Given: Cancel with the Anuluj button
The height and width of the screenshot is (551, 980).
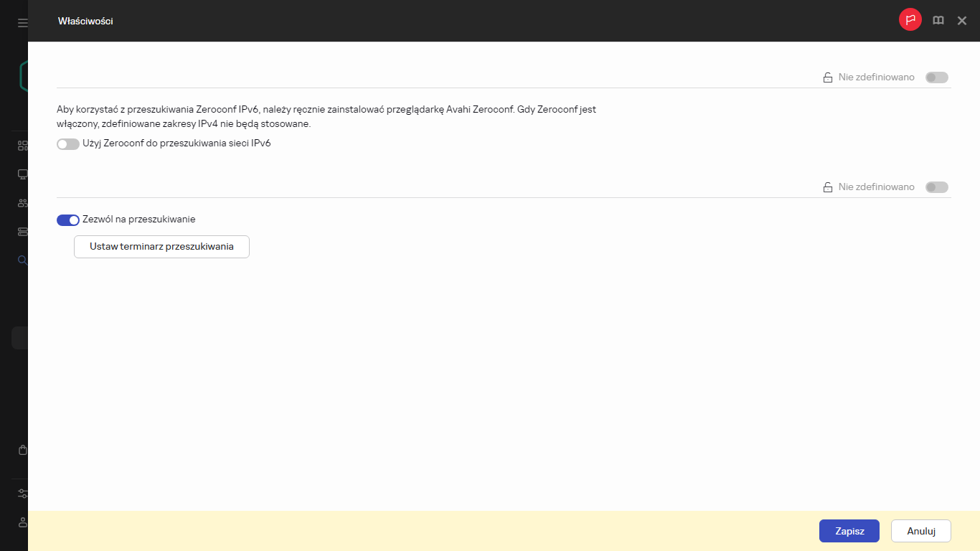Looking at the screenshot, I should pyautogui.click(x=921, y=531).
